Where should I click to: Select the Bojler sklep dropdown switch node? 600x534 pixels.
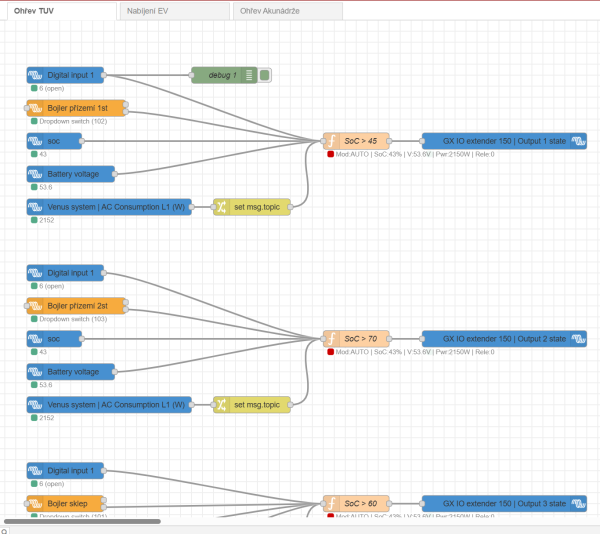[x=65, y=504]
